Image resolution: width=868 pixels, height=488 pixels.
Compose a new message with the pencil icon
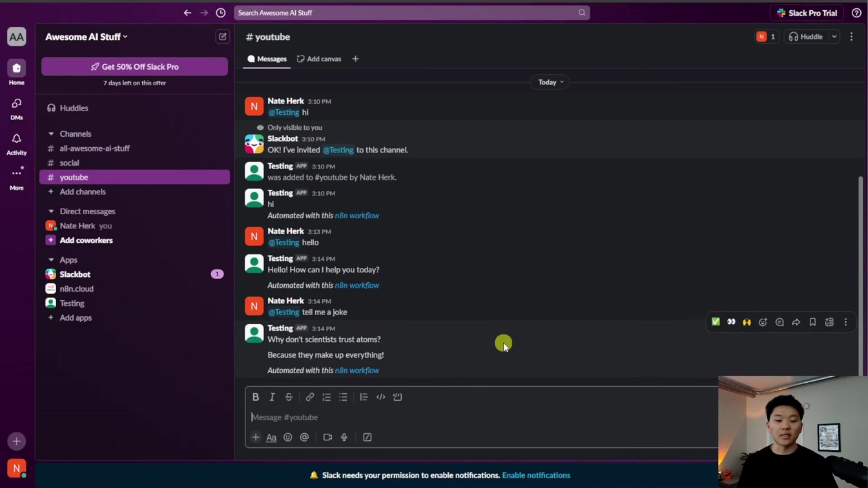pyautogui.click(x=223, y=37)
